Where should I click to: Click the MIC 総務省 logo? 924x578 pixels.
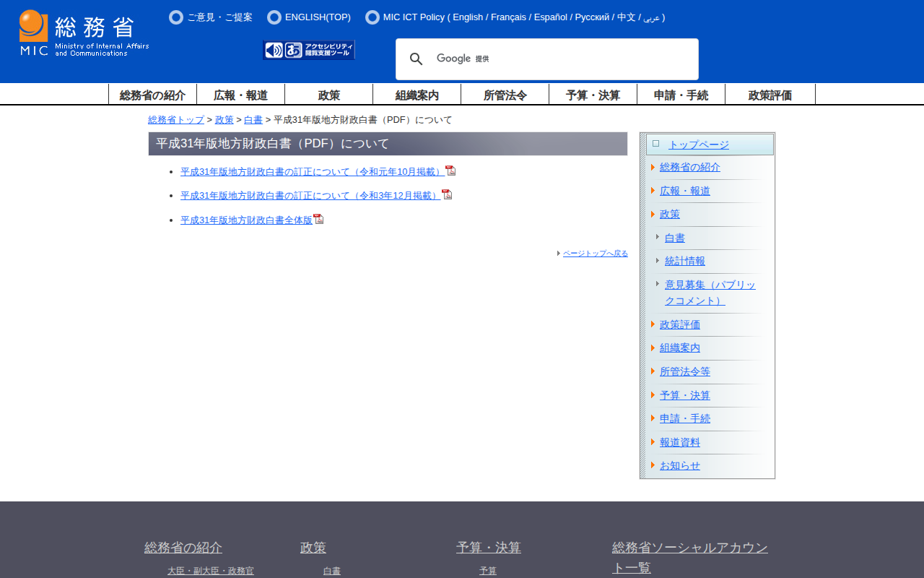(x=84, y=33)
